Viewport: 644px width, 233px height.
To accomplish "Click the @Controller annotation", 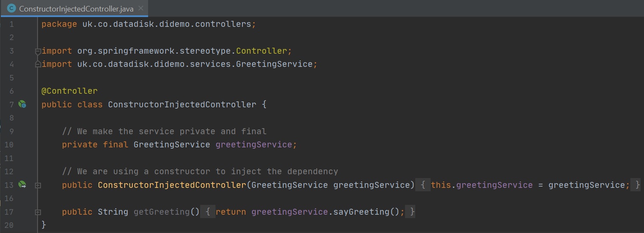I will [x=69, y=91].
